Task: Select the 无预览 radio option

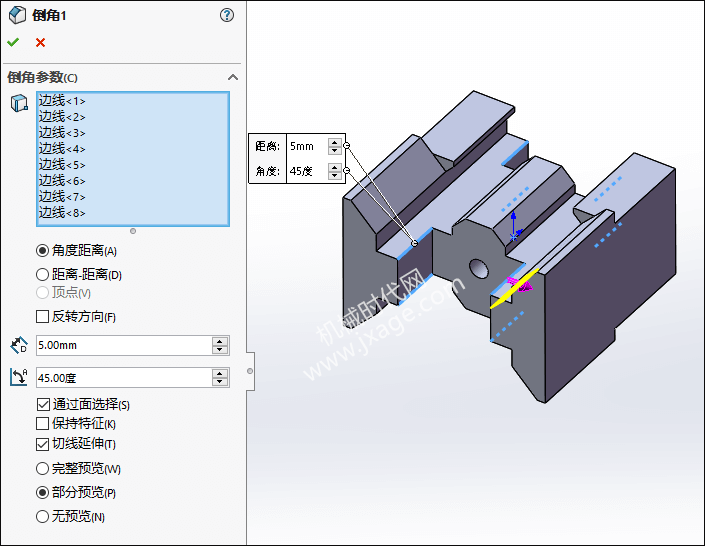Action: pos(42,516)
